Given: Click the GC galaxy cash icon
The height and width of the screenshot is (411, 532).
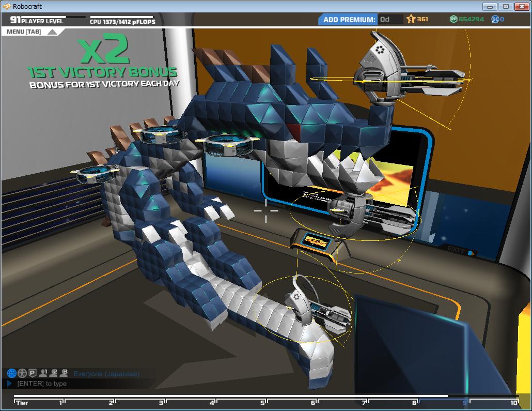Looking at the screenshot, I should pos(495,19).
